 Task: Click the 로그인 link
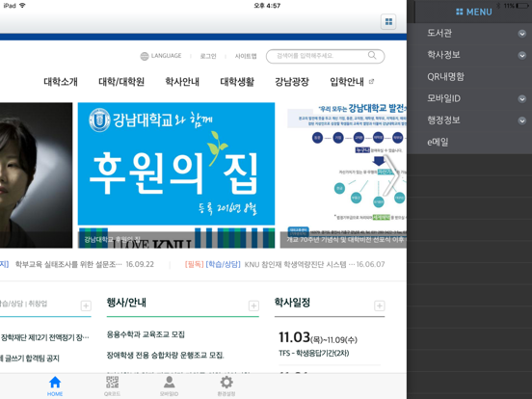coord(208,56)
